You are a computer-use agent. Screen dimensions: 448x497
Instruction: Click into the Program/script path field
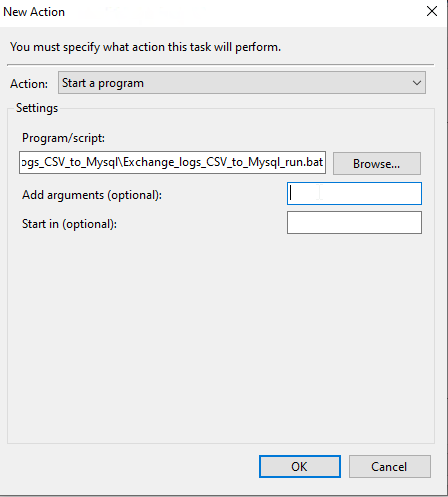click(172, 162)
